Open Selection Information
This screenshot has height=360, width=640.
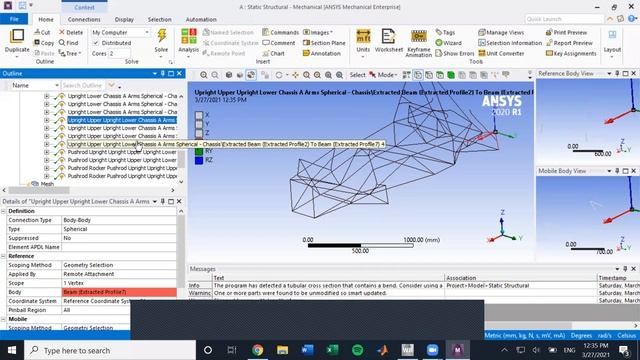(x=510, y=43)
